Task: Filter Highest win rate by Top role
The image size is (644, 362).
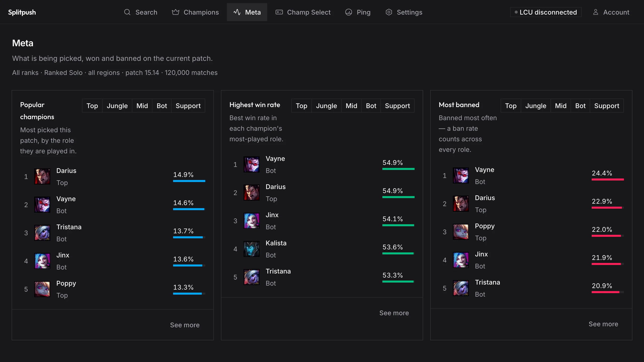Action: 302,106
